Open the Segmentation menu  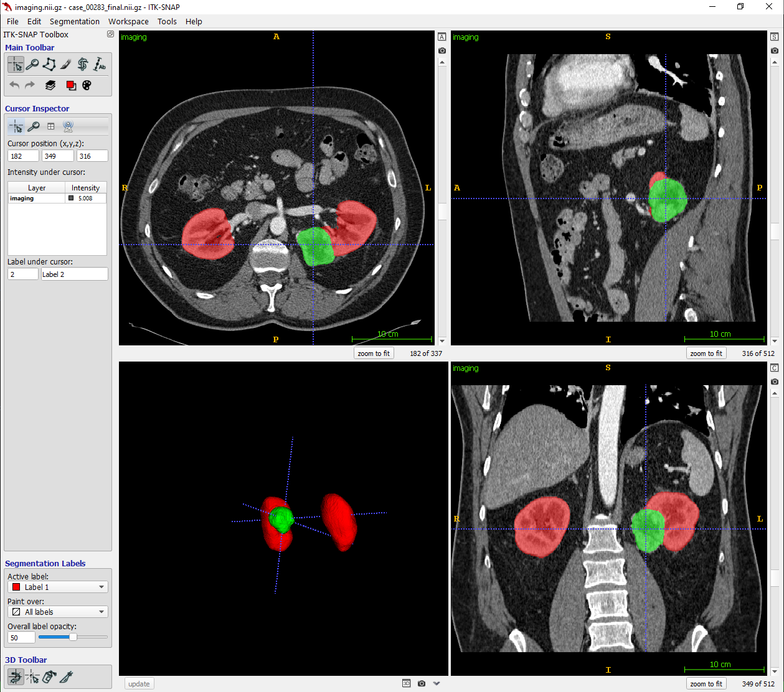(75, 21)
